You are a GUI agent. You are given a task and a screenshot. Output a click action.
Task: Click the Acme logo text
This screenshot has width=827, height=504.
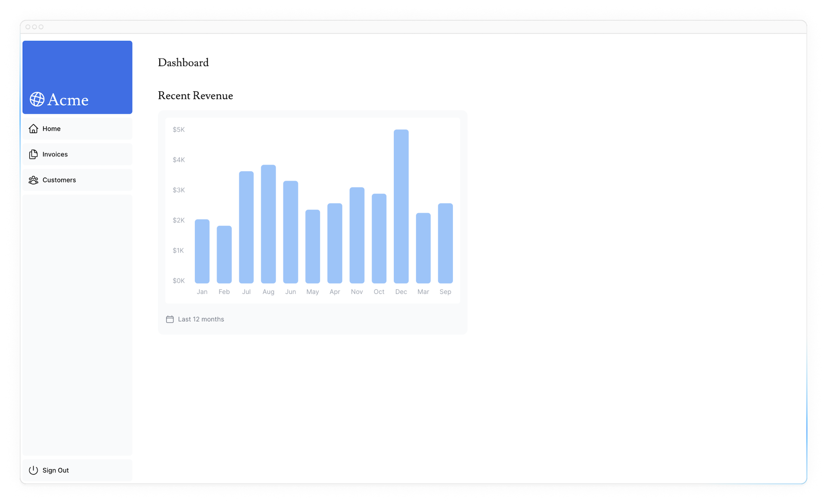[68, 100]
